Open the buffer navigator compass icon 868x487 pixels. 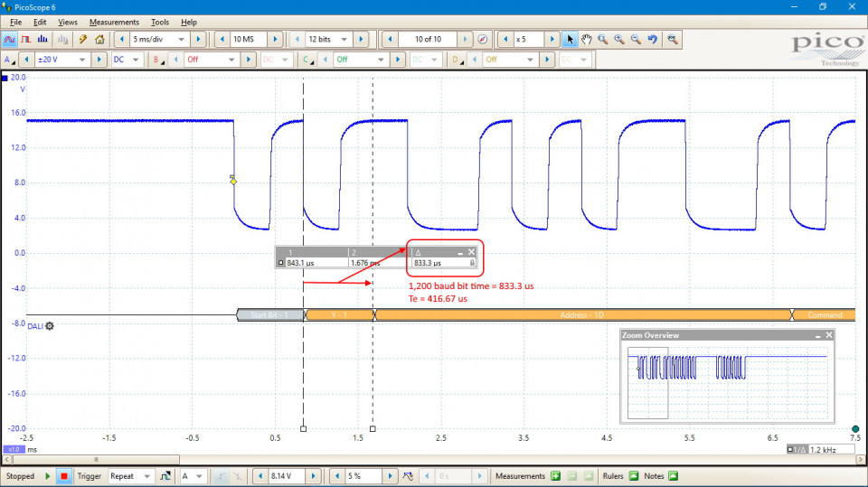click(x=483, y=40)
